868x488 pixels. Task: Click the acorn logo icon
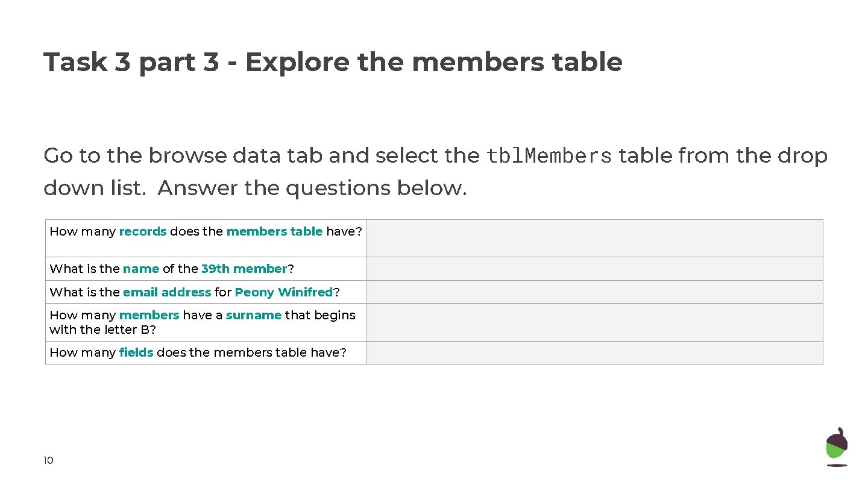(837, 446)
